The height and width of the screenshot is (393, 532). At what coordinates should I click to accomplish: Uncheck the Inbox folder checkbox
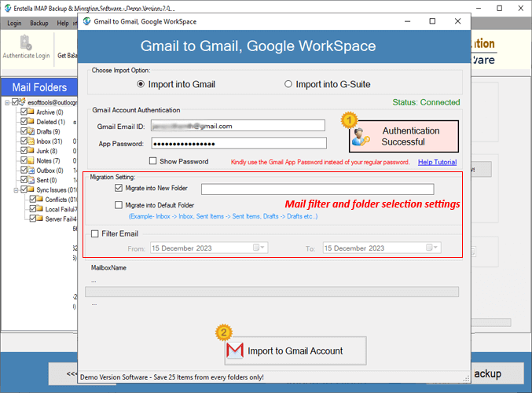point(24,141)
